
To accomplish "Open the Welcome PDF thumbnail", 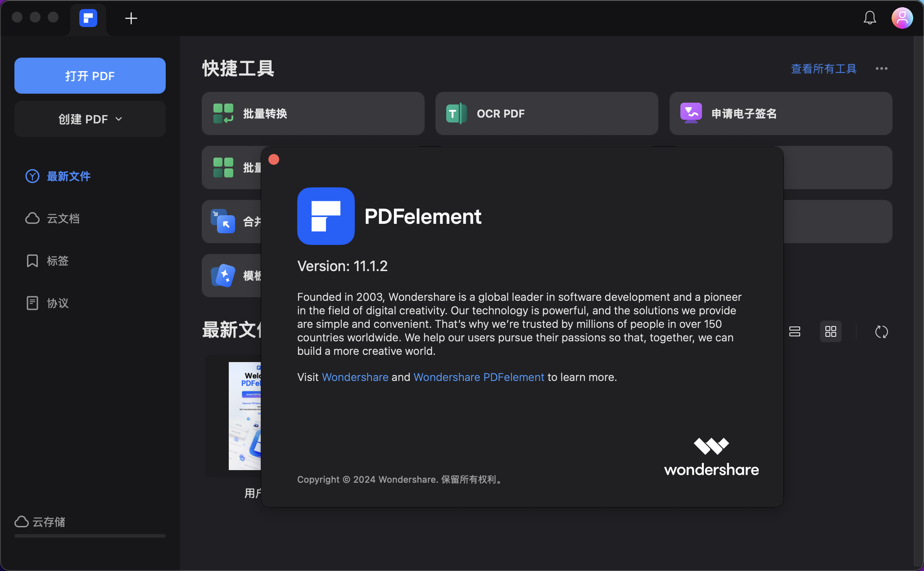I will (245, 416).
